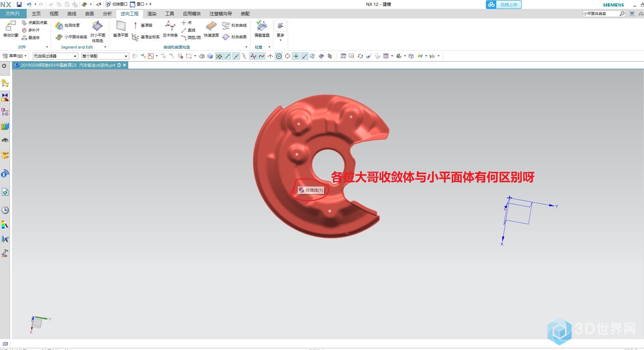
Task: Click the Arc/Circle (圆弧/圆) tool
Action: 191,38
